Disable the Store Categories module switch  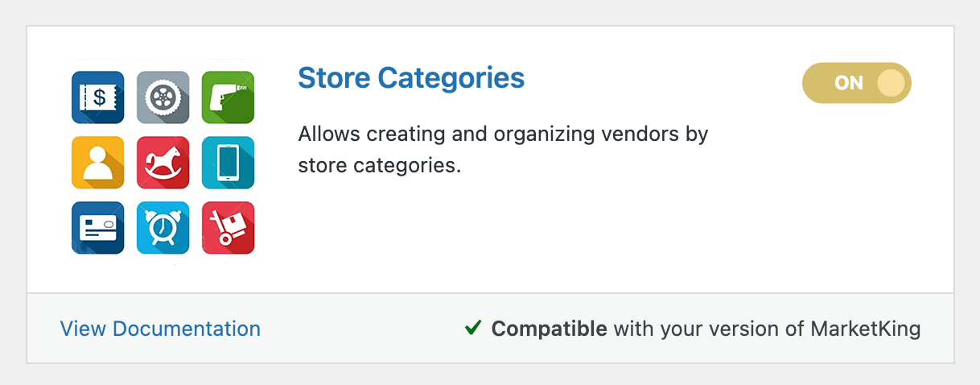coord(857,83)
